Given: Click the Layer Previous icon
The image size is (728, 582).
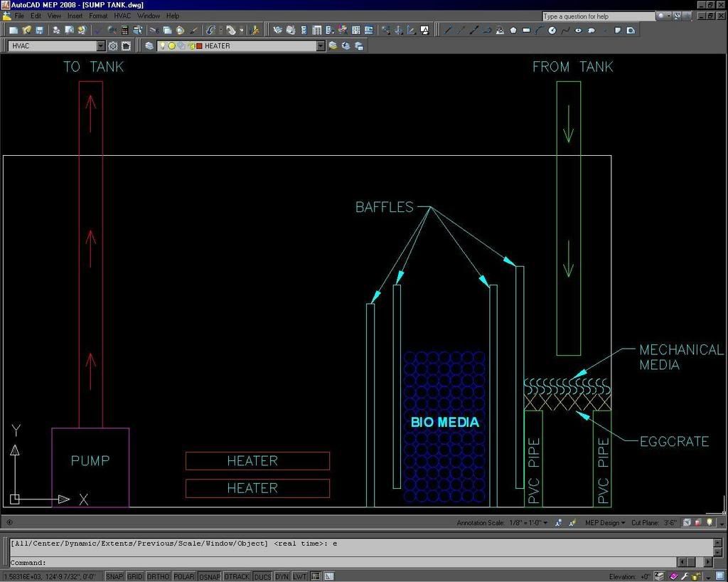Looking at the screenshot, I should click(x=346, y=46).
